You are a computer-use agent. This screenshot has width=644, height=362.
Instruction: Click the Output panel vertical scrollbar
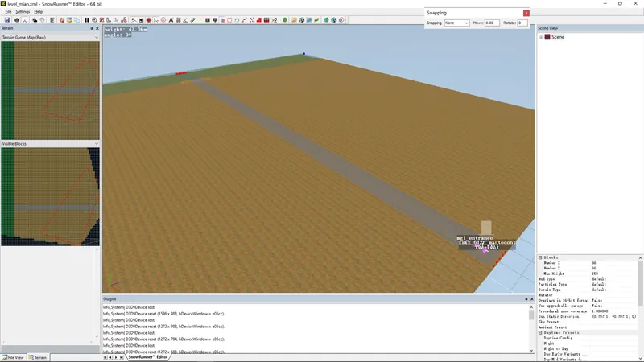tap(531, 328)
